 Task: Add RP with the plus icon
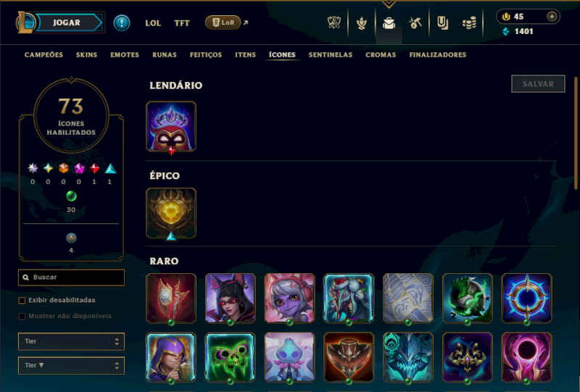point(552,17)
